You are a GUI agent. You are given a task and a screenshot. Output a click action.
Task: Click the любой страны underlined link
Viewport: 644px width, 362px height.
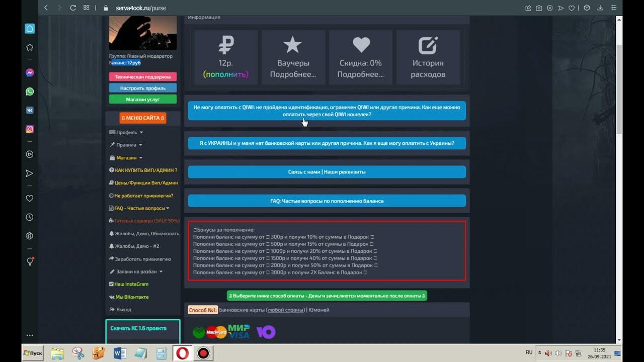tap(285, 310)
